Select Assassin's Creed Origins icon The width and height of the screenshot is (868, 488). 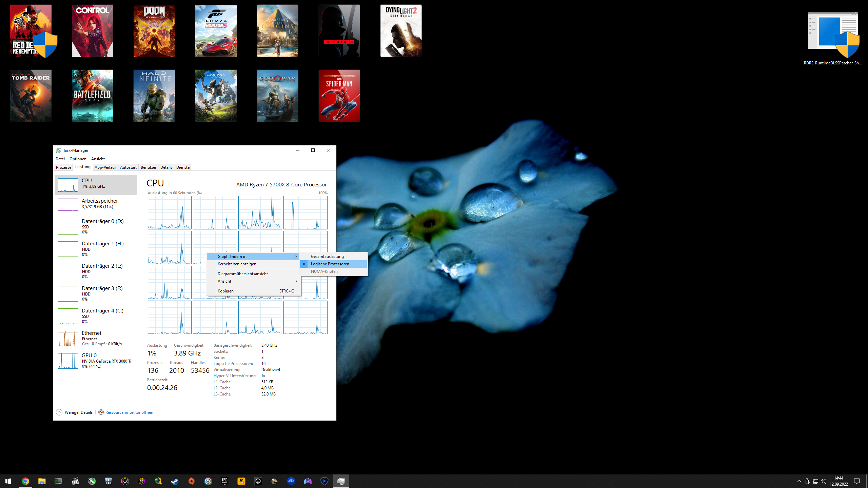(x=278, y=31)
